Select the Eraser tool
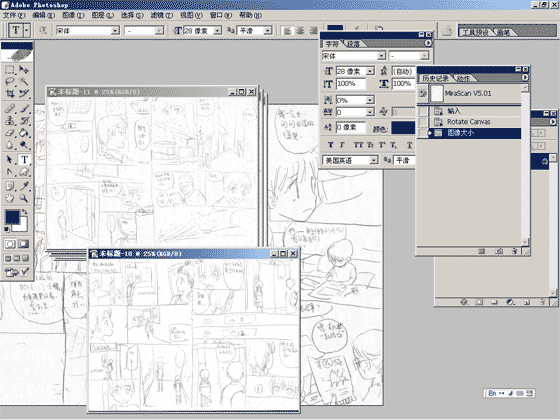 point(10,132)
